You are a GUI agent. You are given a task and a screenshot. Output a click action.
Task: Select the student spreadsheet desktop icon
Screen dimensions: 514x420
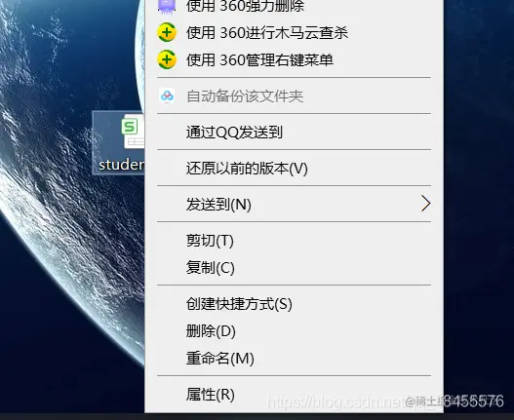(119, 143)
